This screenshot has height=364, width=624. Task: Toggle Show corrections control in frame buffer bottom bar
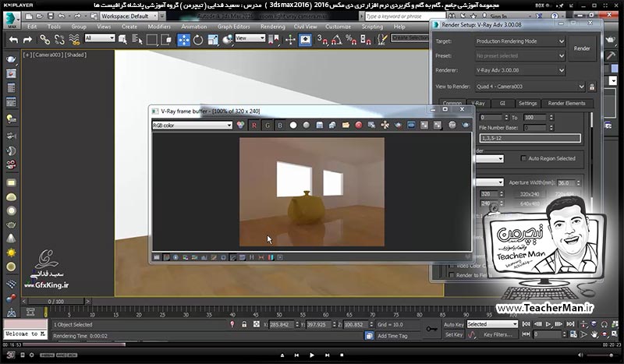(157, 257)
